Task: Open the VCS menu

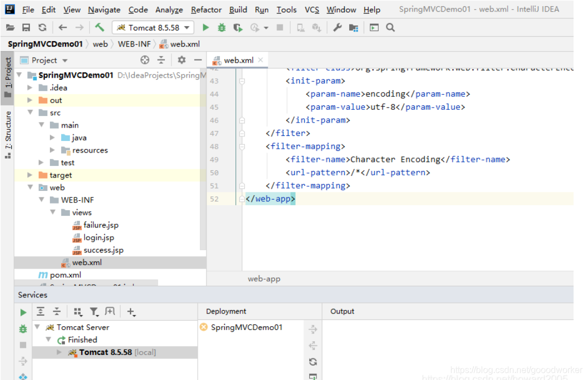Action: point(312,9)
